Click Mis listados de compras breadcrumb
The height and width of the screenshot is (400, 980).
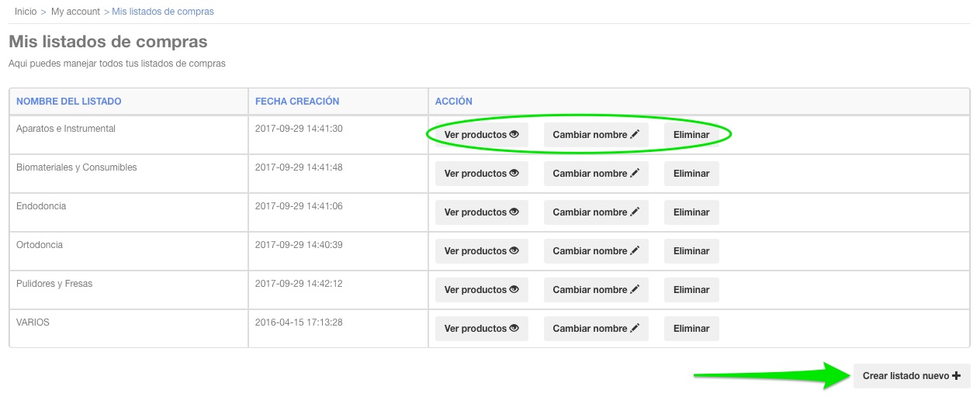click(x=163, y=12)
